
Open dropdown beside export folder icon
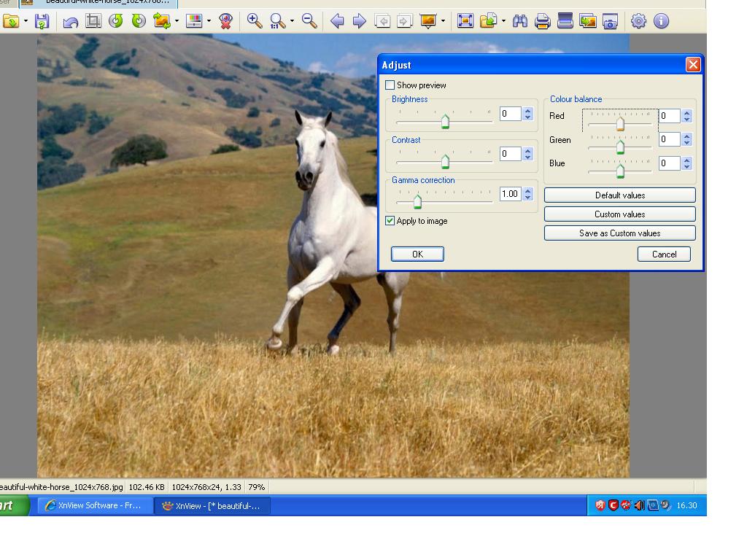point(503,21)
